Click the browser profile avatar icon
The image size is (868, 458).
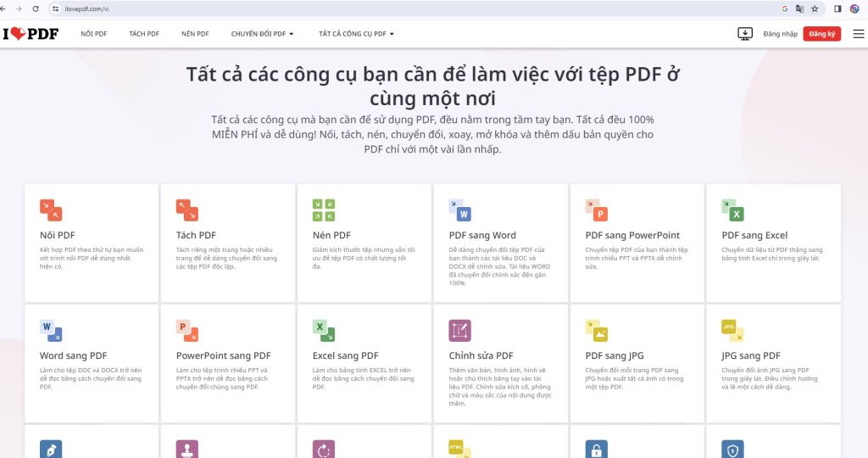(x=854, y=8)
